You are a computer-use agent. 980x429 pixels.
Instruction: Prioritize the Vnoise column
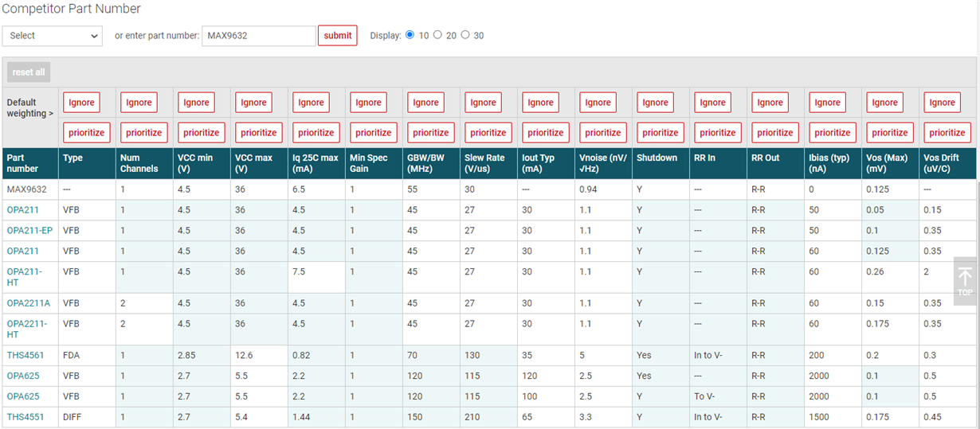pyautogui.click(x=602, y=133)
